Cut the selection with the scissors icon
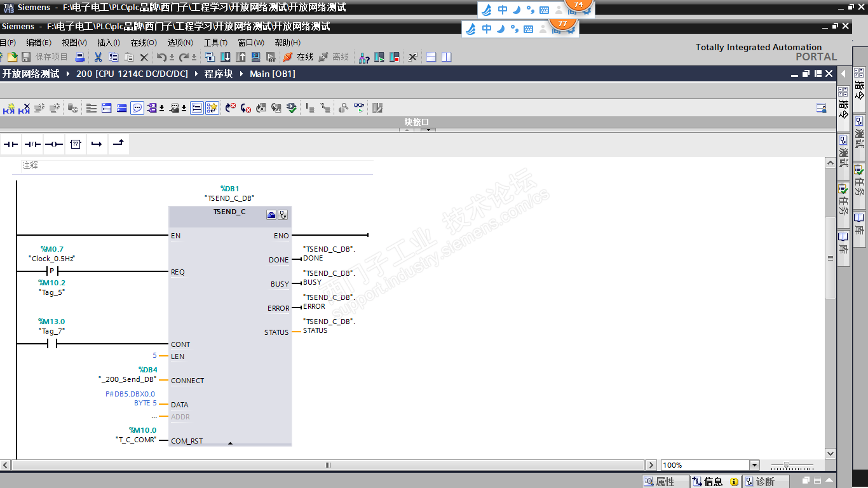The width and height of the screenshot is (868, 488). tap(98, 57)
